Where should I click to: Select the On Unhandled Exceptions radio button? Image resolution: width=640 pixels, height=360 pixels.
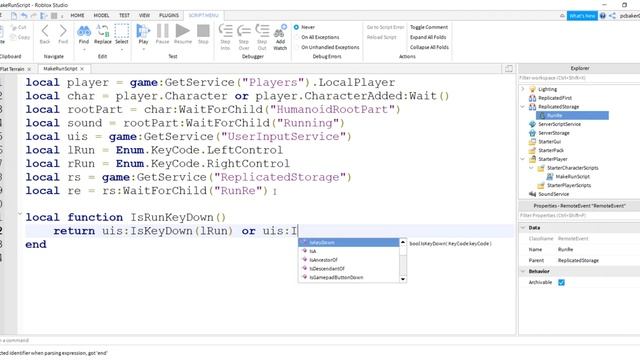pos(296,47)
